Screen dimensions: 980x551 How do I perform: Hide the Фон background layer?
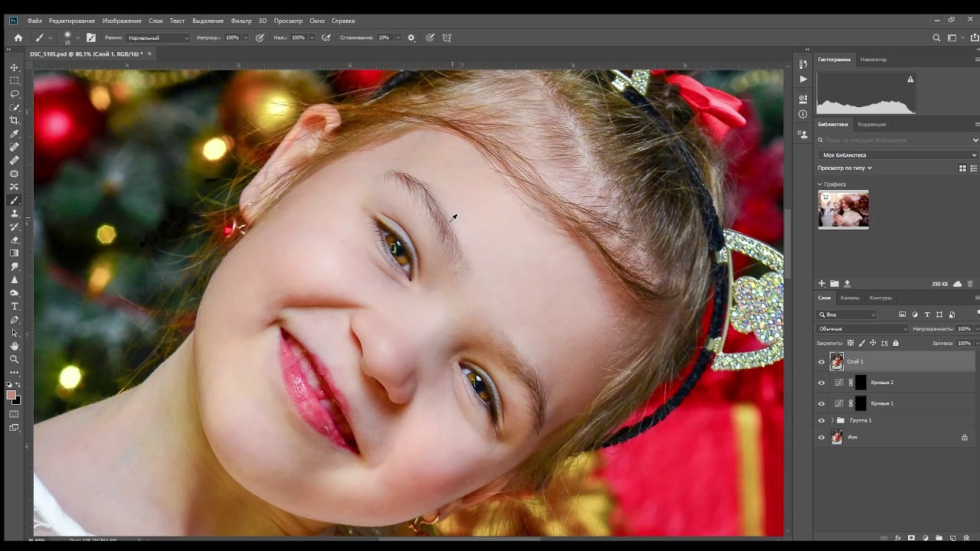coord(822,438)
